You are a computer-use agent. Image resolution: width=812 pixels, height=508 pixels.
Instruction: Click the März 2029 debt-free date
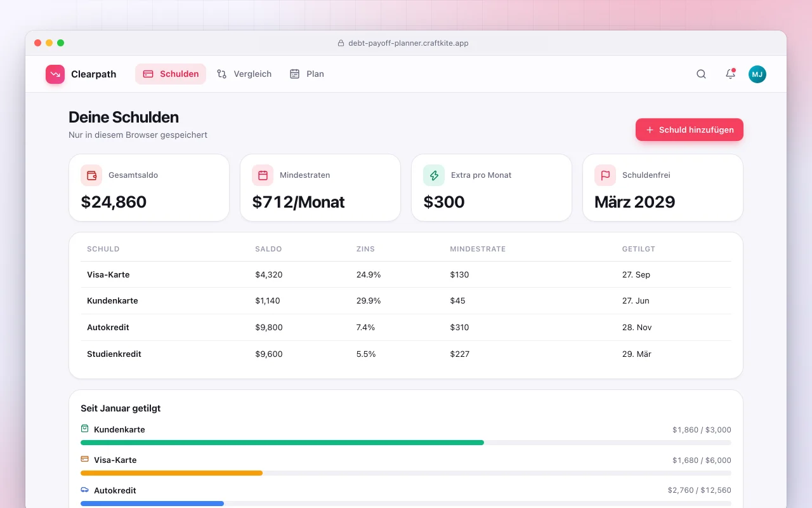[x=634, y=202]
